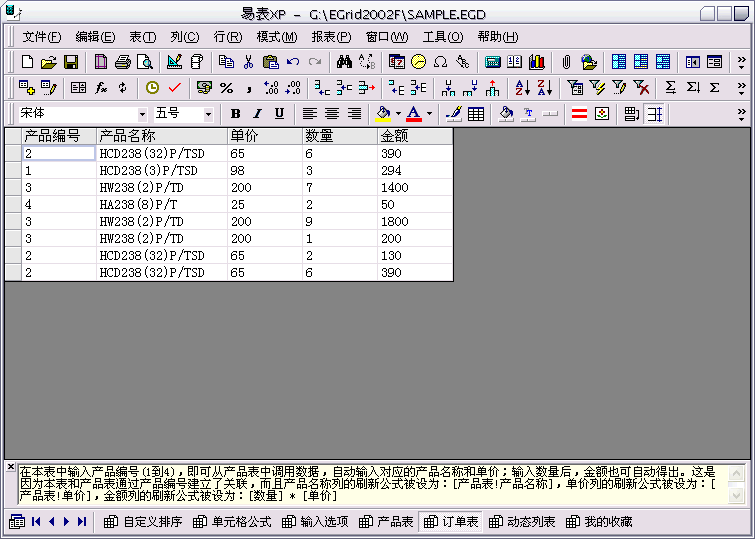
Task: Click the first Sigma sum icon
Action: coord(670,88)
